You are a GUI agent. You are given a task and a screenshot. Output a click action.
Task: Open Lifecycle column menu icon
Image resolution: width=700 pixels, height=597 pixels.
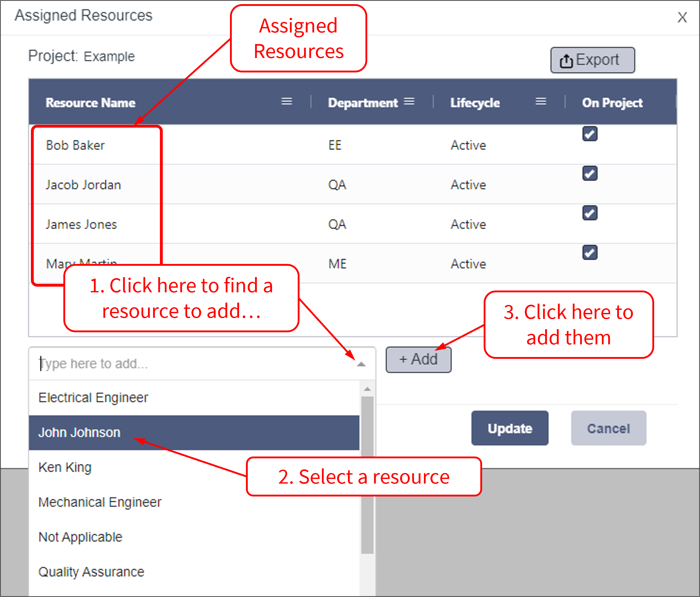(x=541, y=101)
